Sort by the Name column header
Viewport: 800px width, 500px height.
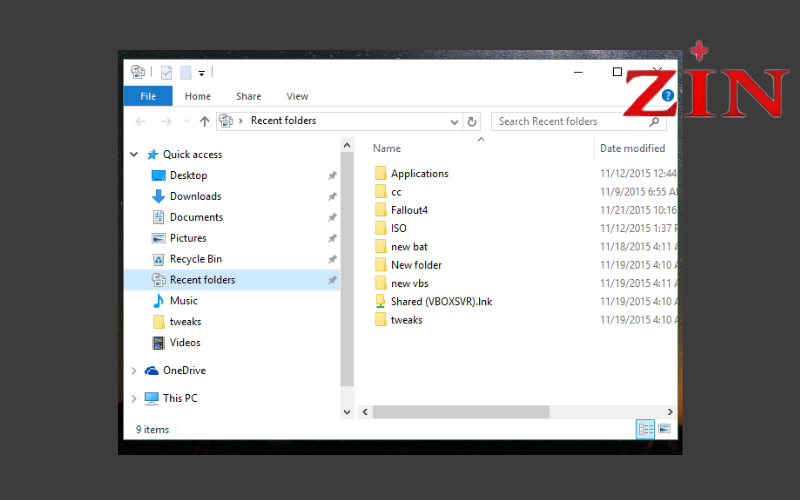coord(387,148)
